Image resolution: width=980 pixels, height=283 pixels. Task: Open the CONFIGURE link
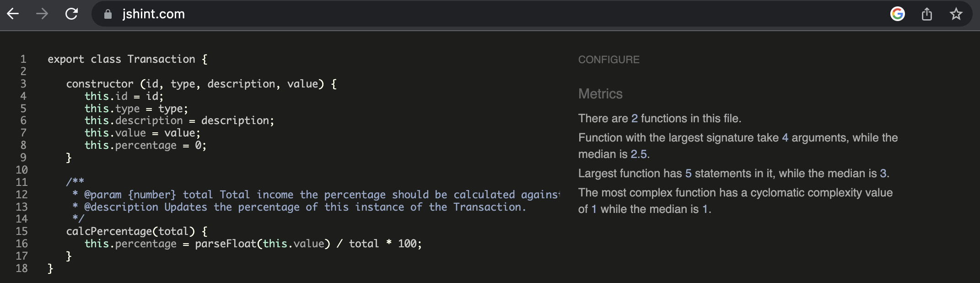coord(608,60)
